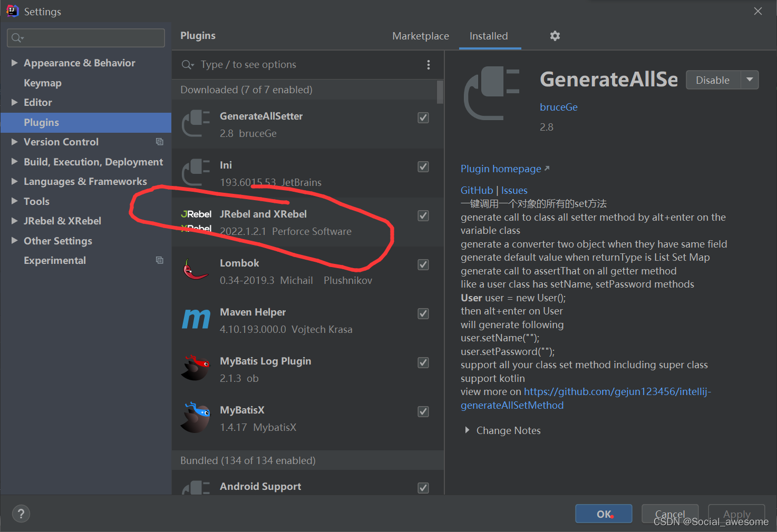Screen dimensions: 777x532
Task: Select the 'Lombok' plugin name in the list
Action: [x=239, y=263]
